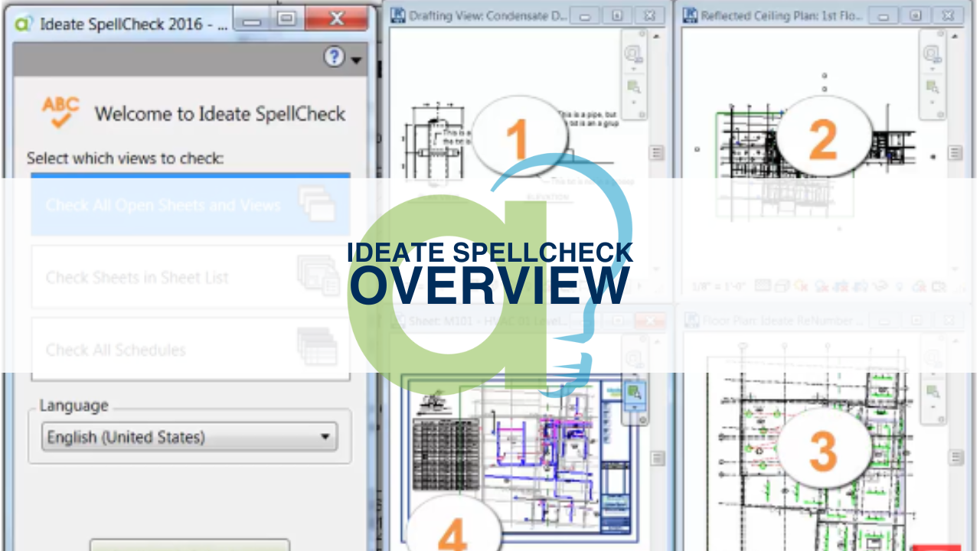This screenshot has width=980, height=551.
Task: Click Drafting View vertical scrollbar thumb
Action: coord(657,153)
